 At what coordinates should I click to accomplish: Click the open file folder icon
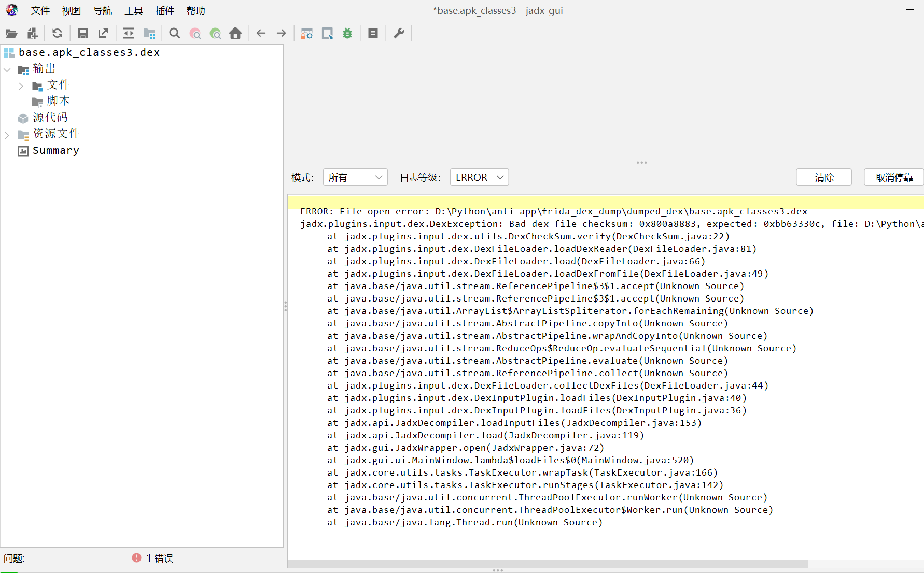tap(11, 34)
